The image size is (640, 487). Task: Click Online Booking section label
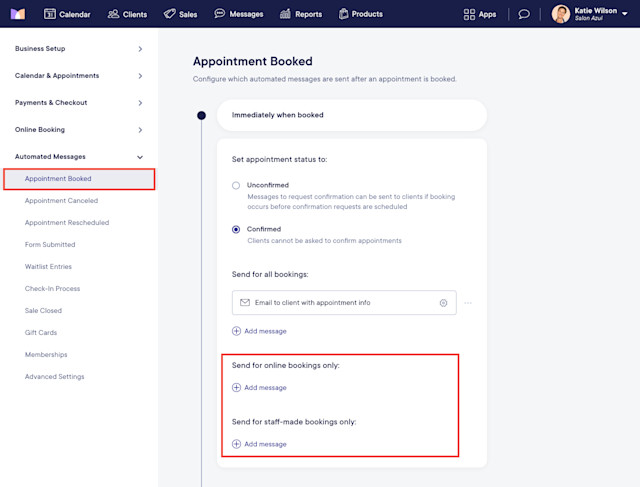point(40,129)
